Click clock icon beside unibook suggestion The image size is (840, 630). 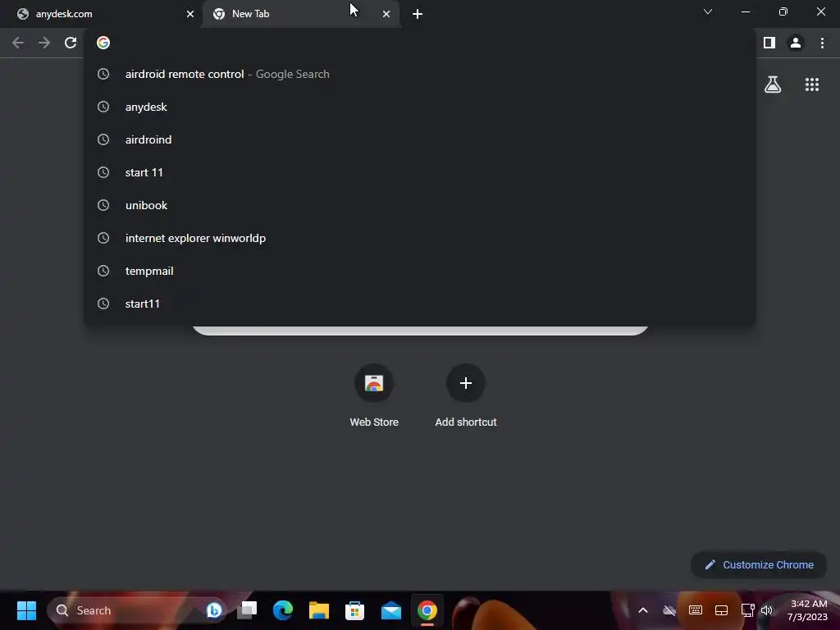(103, 206)
